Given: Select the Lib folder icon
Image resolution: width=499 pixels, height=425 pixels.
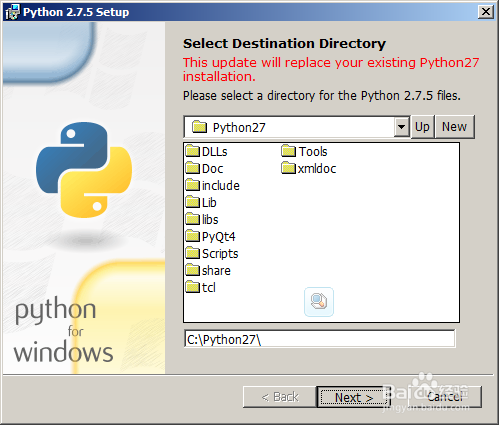Looking at the screenshot, I should pyautogui.click(x=192, y=202).
